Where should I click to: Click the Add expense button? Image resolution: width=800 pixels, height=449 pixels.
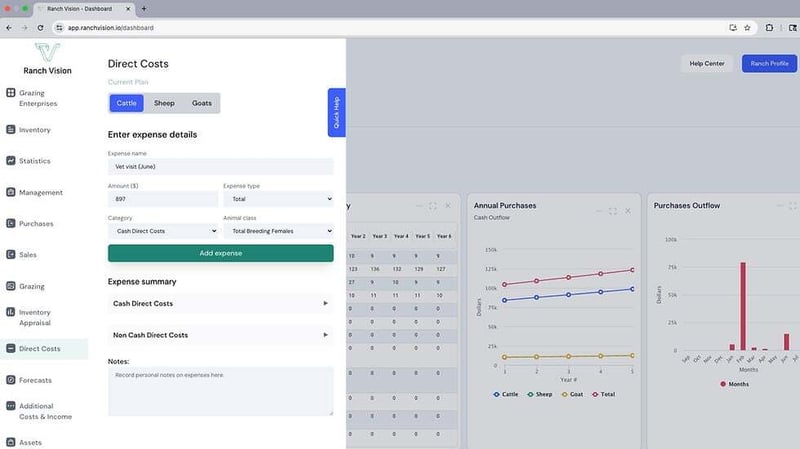click(220, 253)
